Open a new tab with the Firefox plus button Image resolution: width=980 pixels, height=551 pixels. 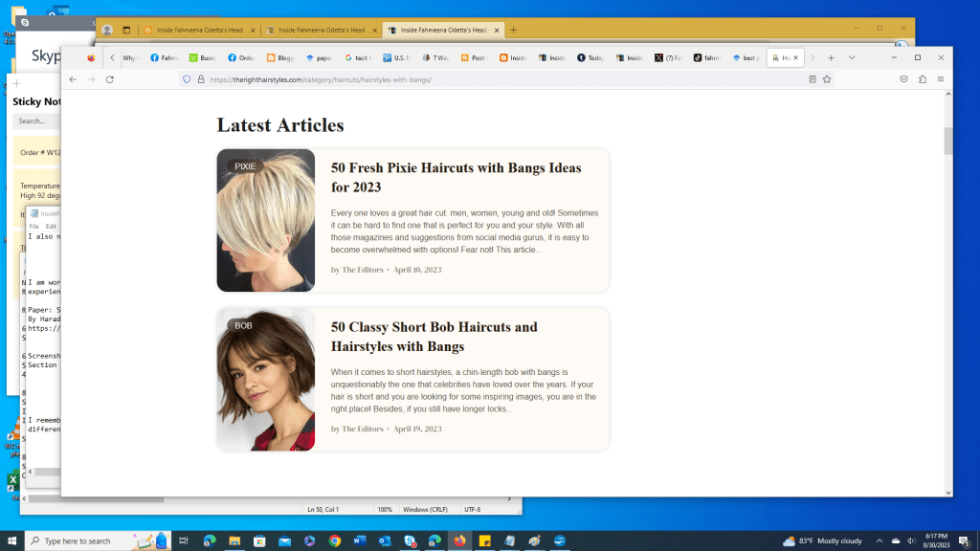(x=831, y=57)
